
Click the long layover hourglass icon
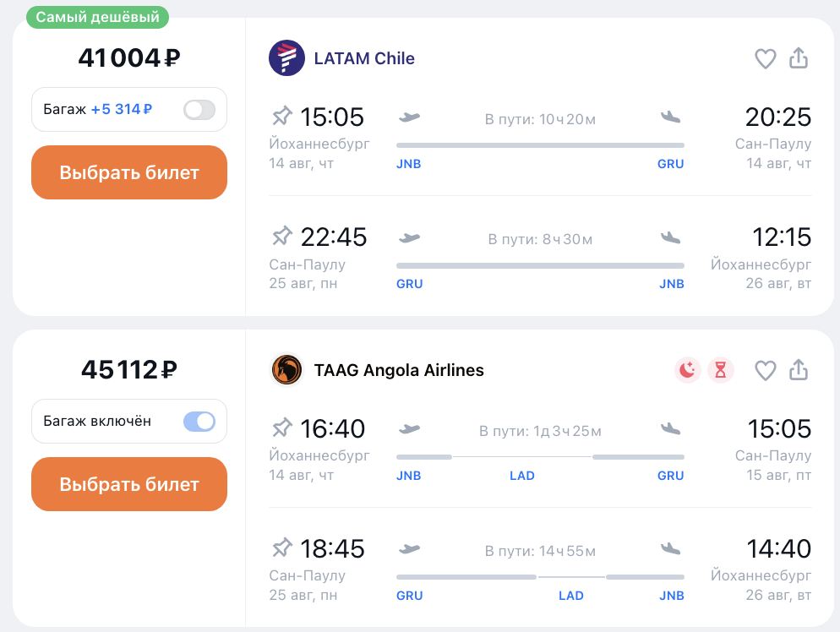pos(721,370)
